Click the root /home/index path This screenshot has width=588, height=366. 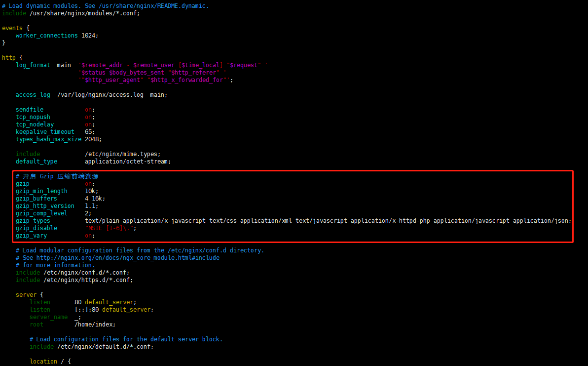pyautogui.click(x=95, y=325)
